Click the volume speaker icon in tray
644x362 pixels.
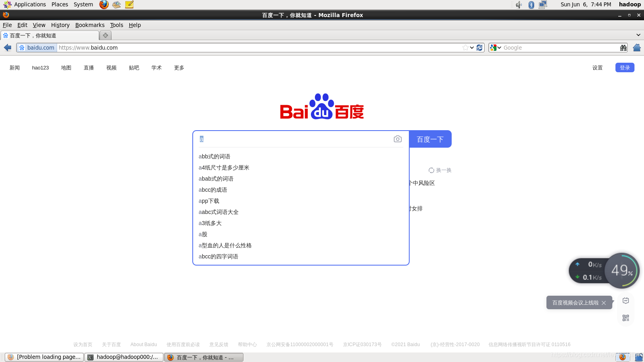[519, 4]
